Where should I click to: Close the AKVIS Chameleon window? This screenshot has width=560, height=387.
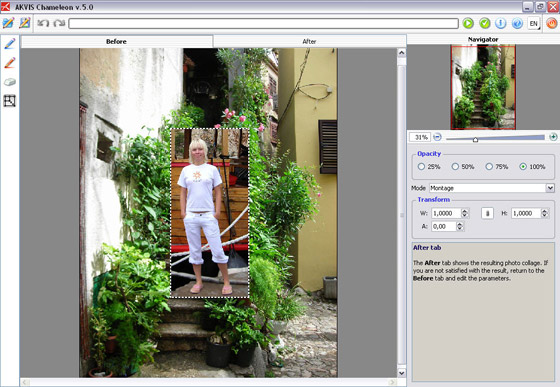click(x=553, y=6)
